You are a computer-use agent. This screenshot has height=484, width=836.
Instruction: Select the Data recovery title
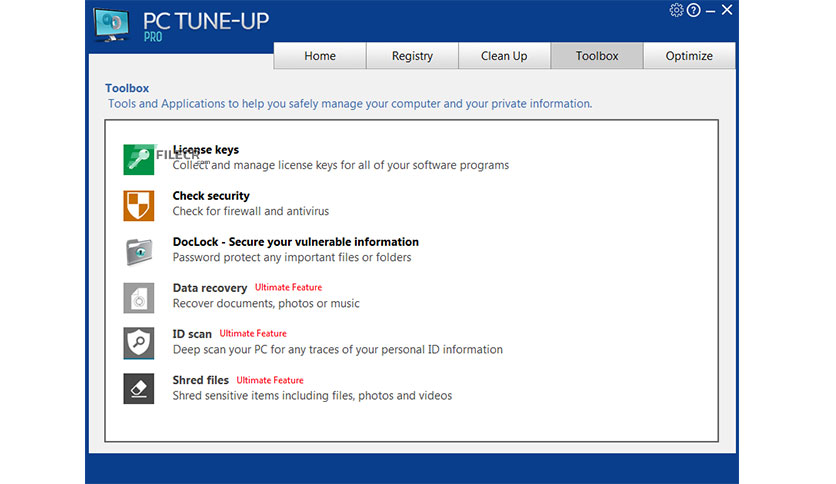click(210, 288)
